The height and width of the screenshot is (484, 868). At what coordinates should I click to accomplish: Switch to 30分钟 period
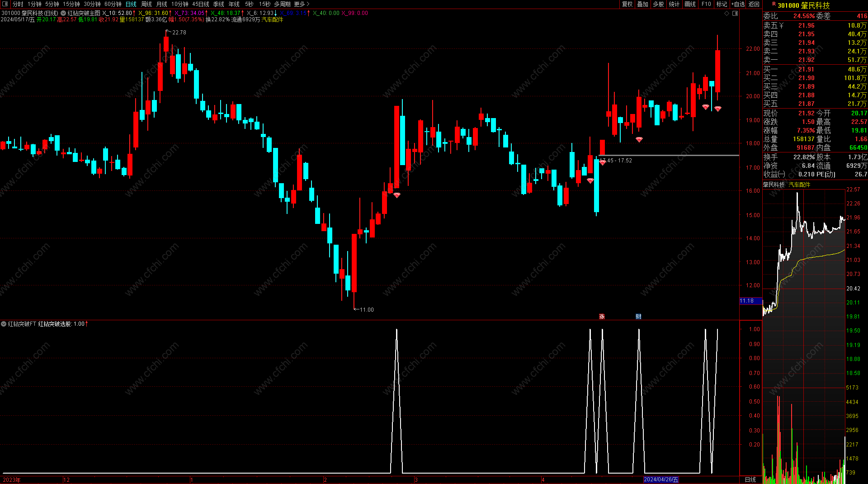click(92, 4)
